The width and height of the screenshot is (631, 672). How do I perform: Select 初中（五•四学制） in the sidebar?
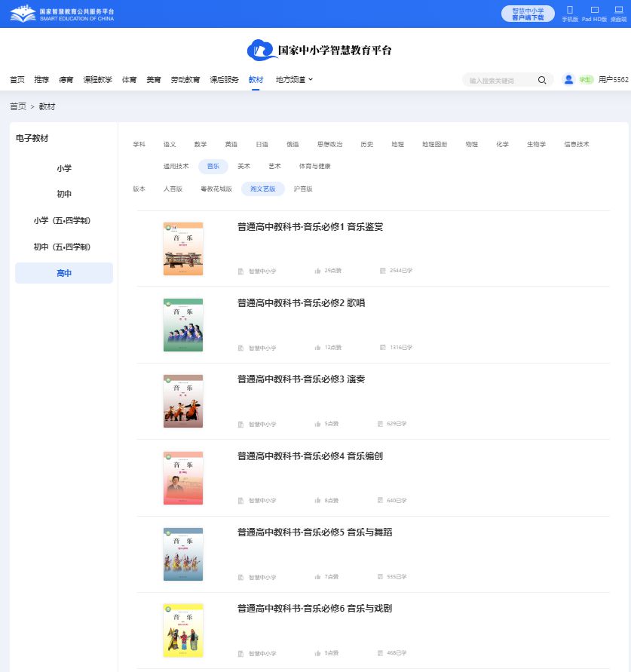click(64, 247)
